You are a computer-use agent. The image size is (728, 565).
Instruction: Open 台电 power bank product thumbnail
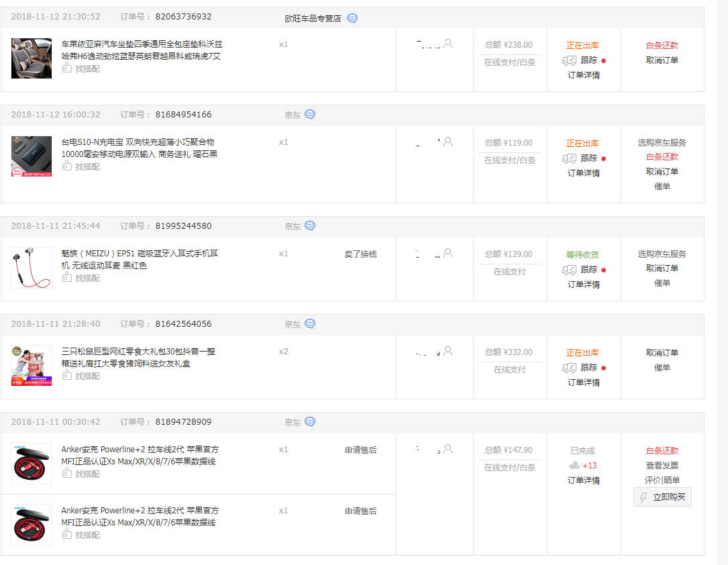tap(32, 156)
